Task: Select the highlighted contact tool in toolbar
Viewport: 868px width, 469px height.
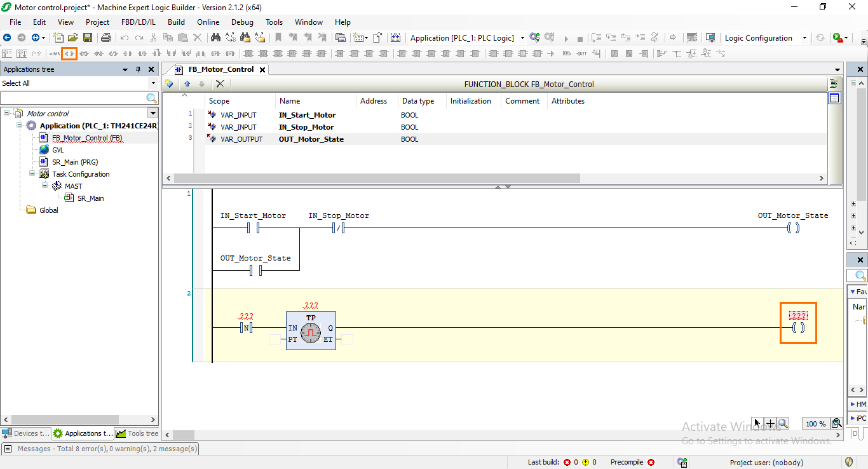Action: tap(69, 53)
